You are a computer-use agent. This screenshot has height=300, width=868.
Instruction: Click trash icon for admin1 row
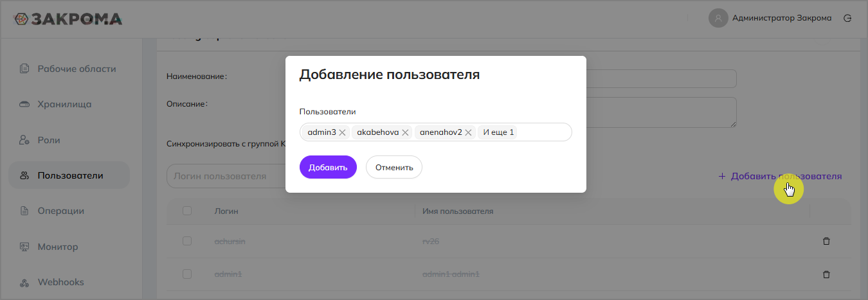(827, 274)
